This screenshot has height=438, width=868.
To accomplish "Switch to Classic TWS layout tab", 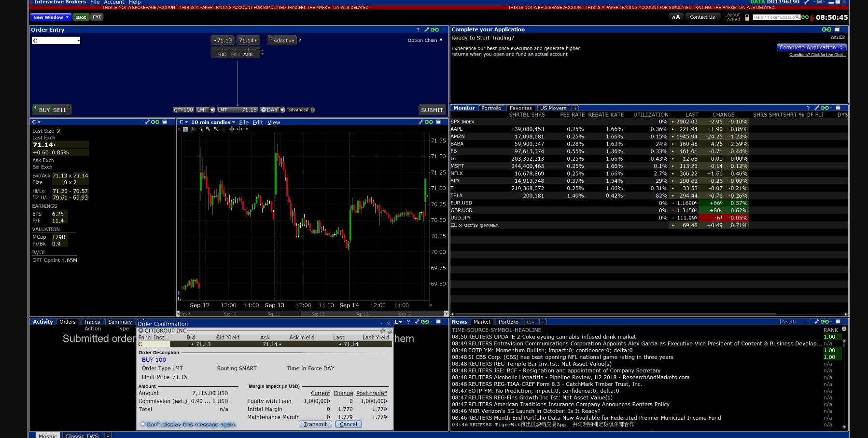I will click(x=82, y=436).
